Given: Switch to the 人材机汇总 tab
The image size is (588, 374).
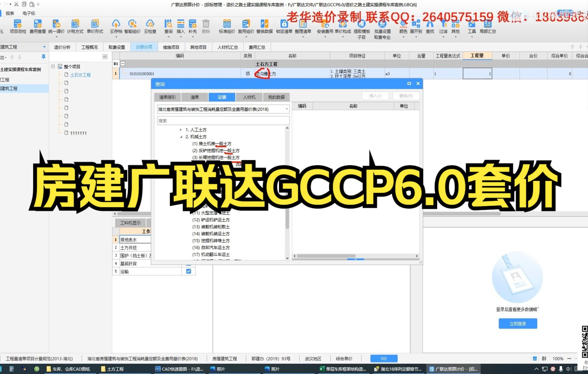Looking at the screenshot, I should click(228, 47).
